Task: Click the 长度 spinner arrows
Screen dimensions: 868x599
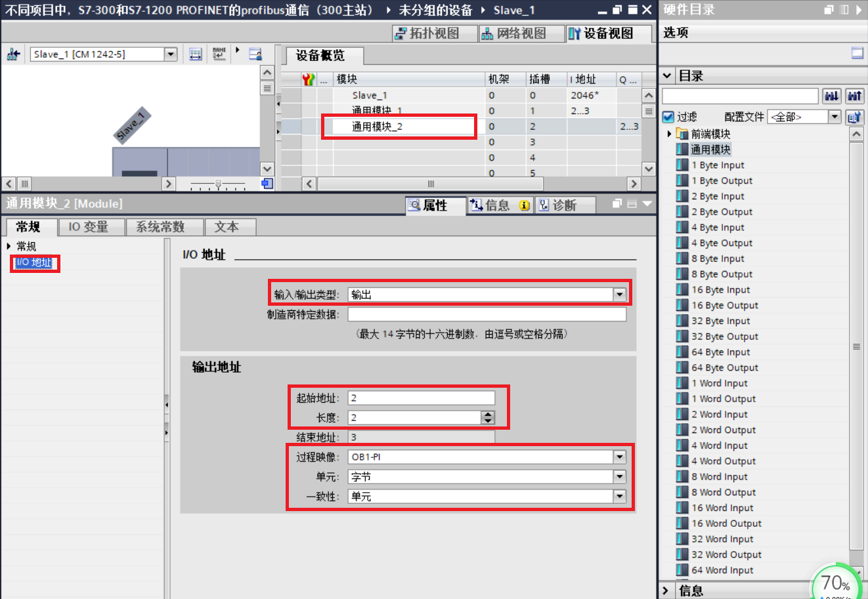Action: coord(487,417)
